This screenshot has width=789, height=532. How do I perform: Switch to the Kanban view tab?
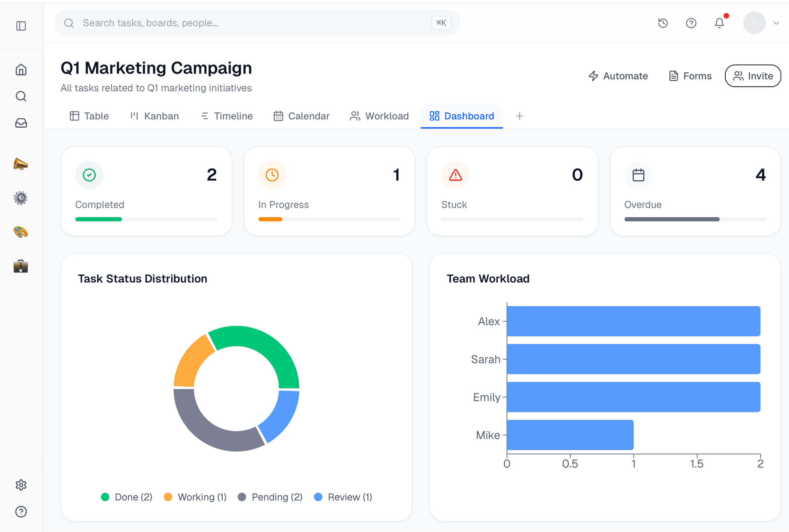click(154, 116)
